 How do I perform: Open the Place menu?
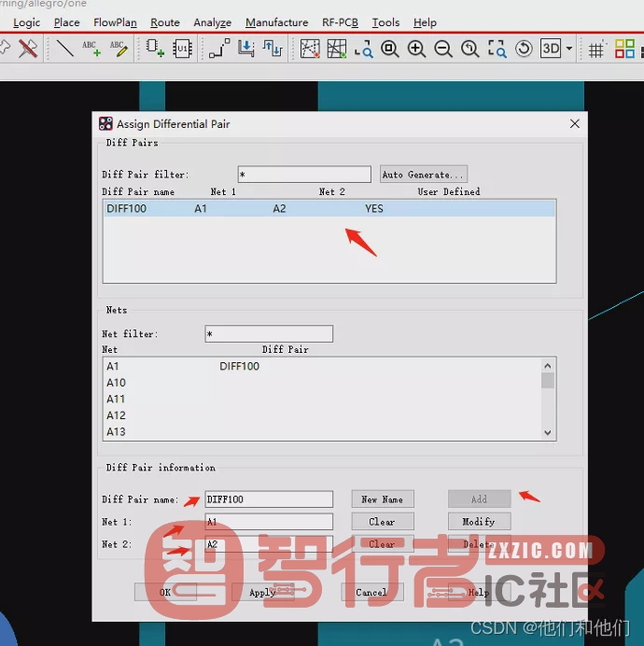point(67,22)
